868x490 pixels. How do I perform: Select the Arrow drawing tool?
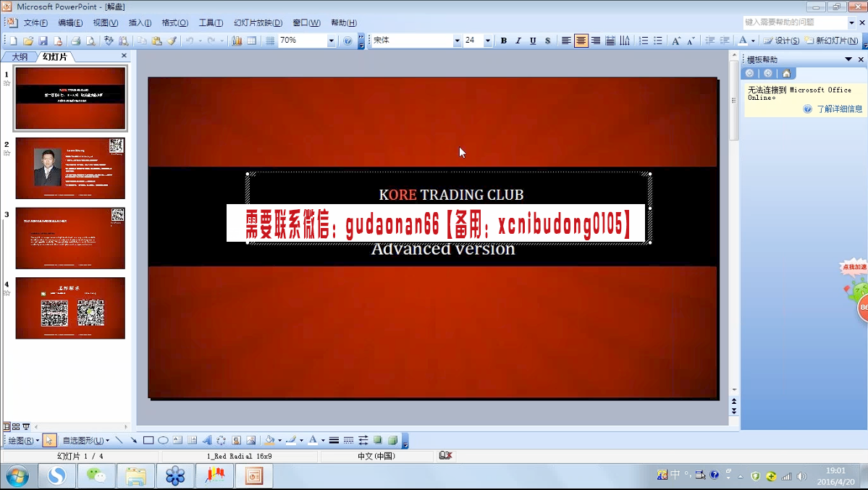[133, 440]
